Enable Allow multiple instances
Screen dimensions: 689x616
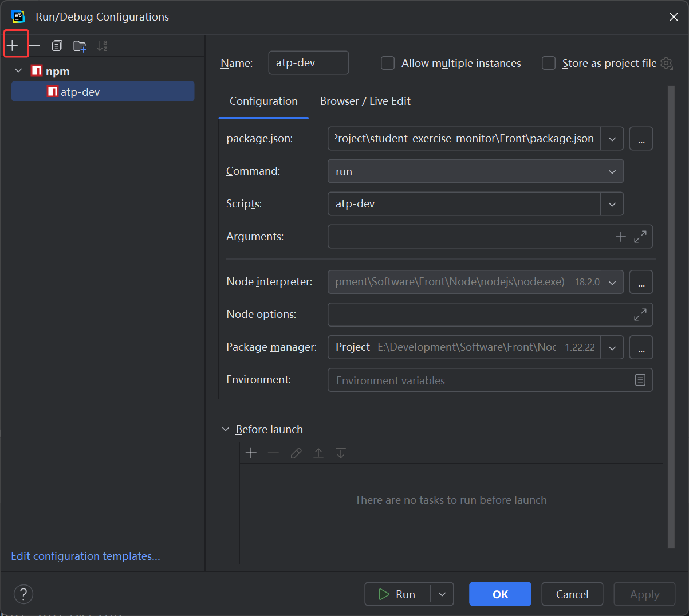(x=388, y=63)
